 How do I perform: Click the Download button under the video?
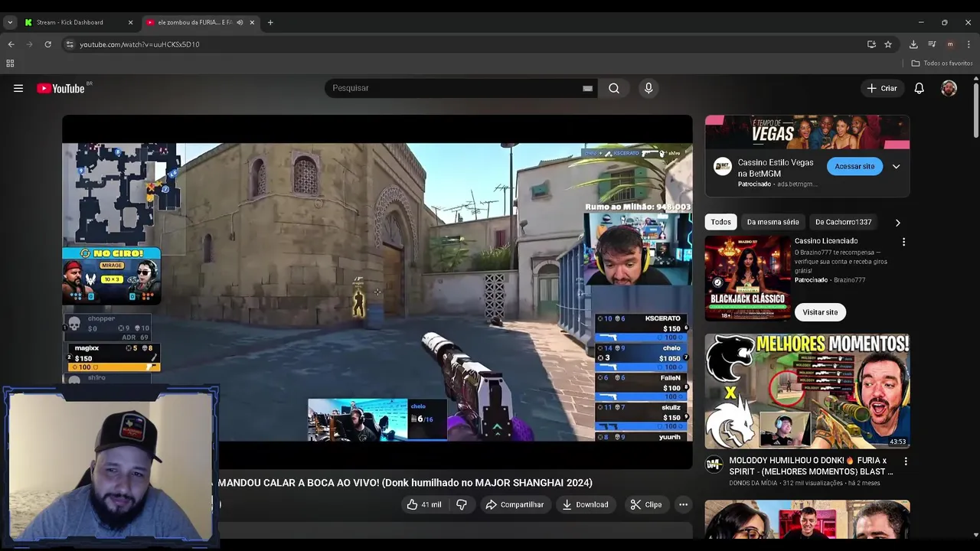(585, 504)
